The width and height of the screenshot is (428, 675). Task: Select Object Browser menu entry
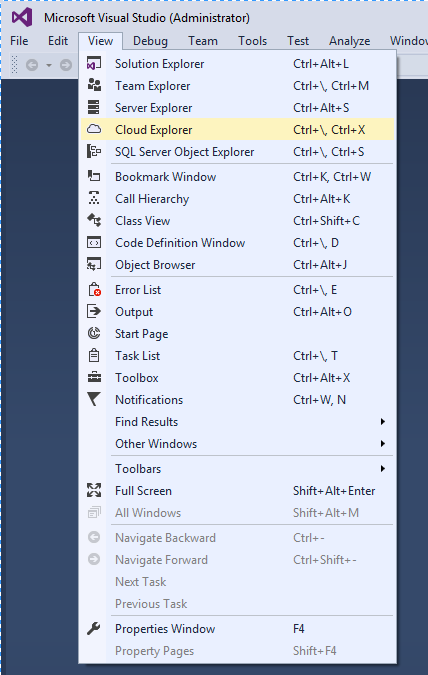coord(238,264)
